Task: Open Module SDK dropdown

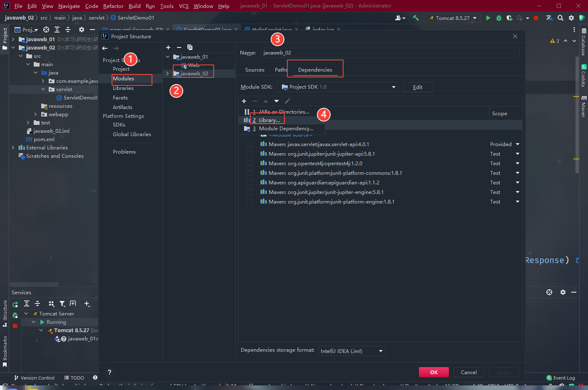Action: pyautogui.click(x=337, y=87)
